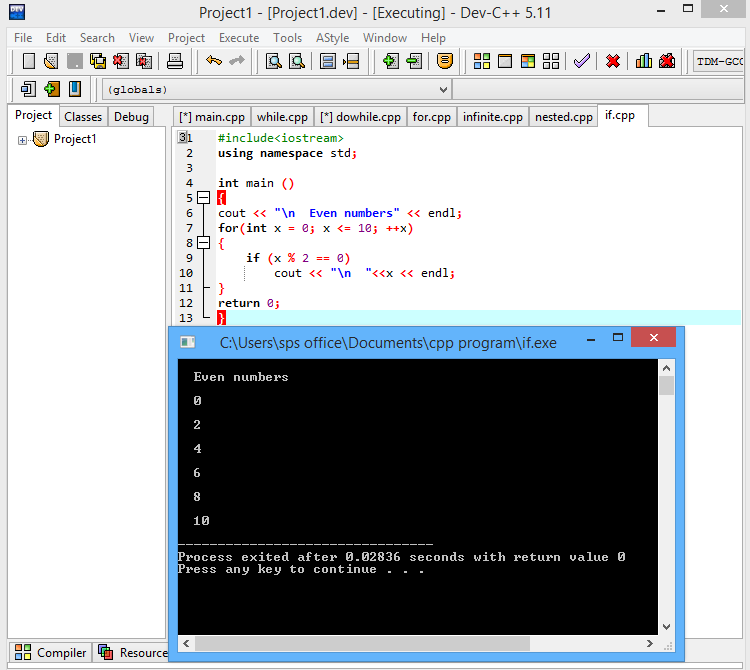750x670 pixels.
Task: Click the Close All toolbar icon
Action: [x=144, y=61]
